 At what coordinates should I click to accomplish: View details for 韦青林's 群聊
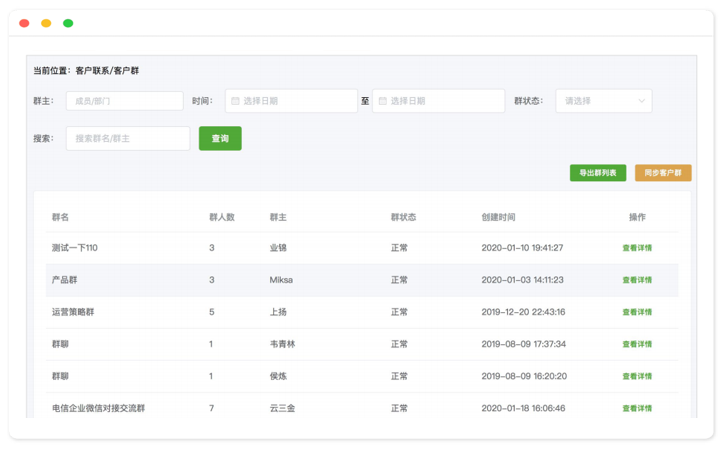point(637,344)
